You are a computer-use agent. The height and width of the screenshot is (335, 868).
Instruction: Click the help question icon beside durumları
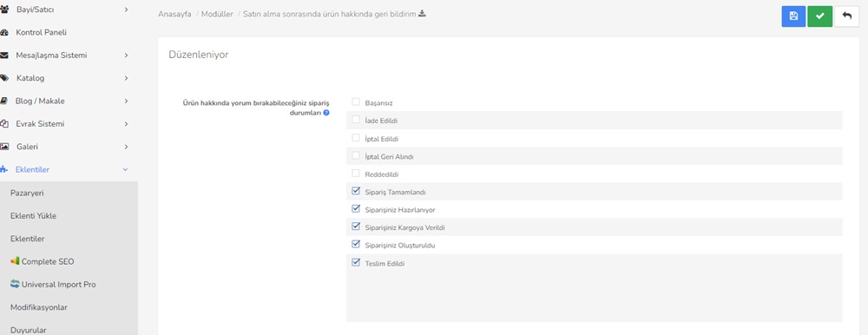tap(326, 113)
